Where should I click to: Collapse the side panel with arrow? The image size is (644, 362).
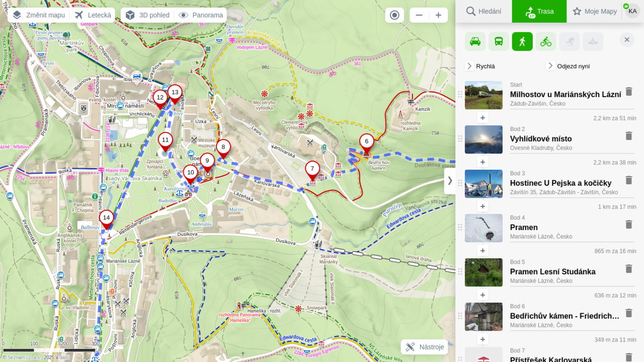pos(450,181)
